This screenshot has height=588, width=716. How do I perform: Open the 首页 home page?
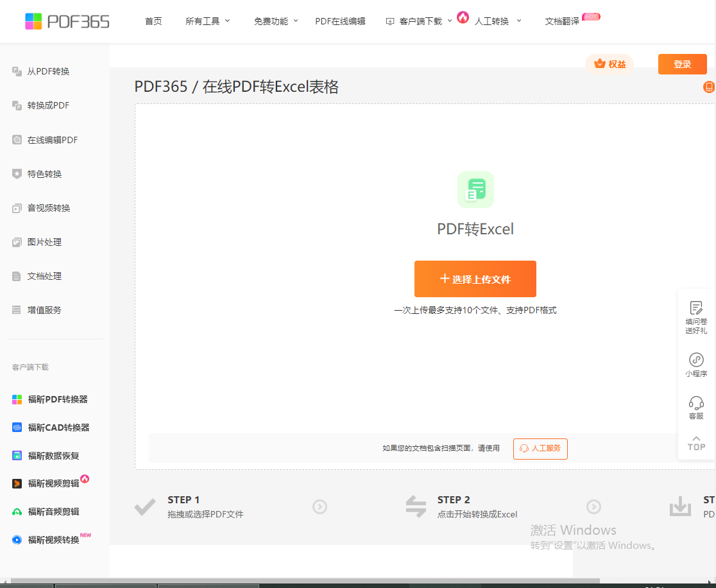tap(153, 21)
